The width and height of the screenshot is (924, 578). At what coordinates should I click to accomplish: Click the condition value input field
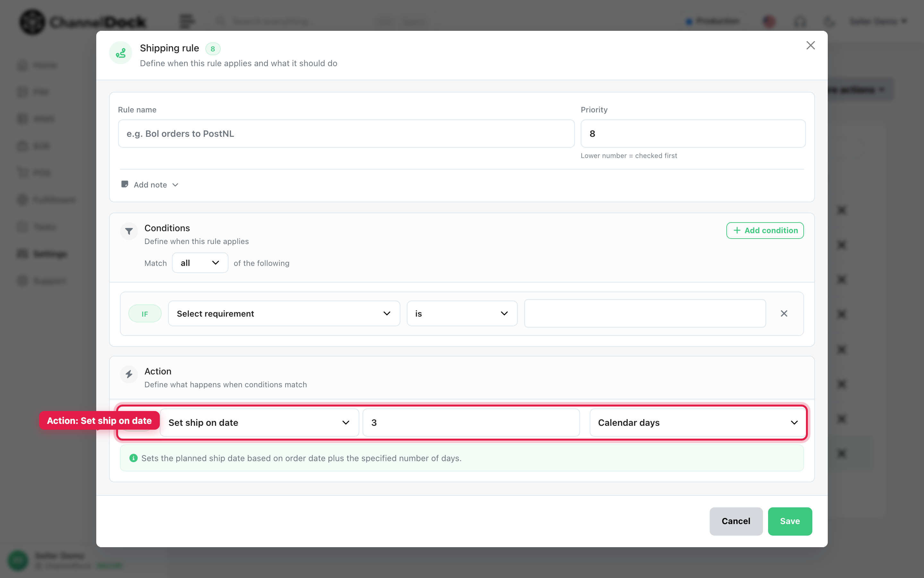pos(645,313)
